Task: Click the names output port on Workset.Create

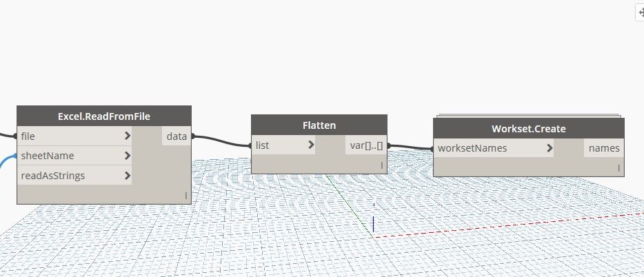Action: (604, 148)
